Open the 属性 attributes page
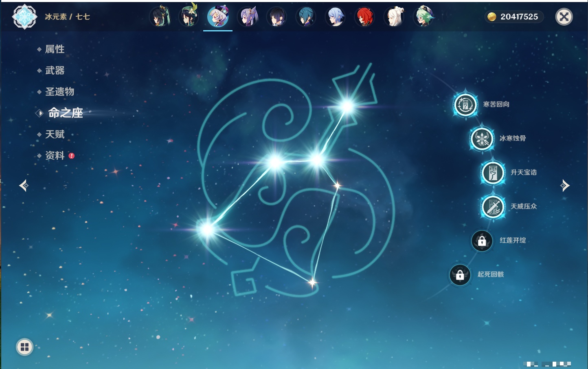 click(55, 49)
